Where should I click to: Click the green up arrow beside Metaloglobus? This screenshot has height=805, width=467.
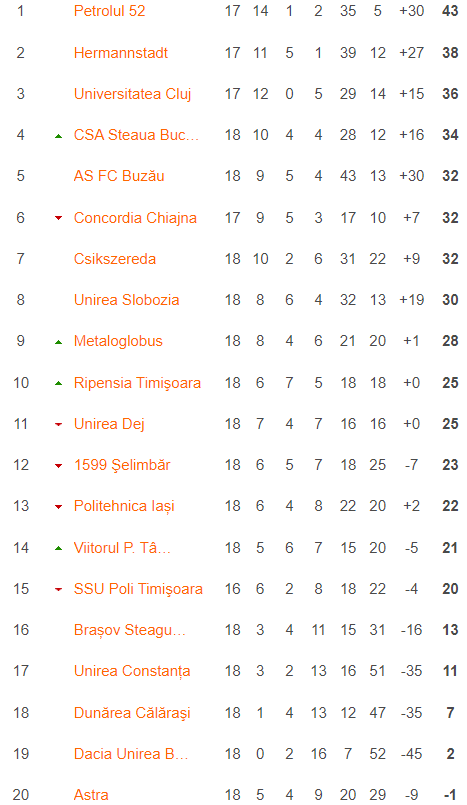point(59,342)
